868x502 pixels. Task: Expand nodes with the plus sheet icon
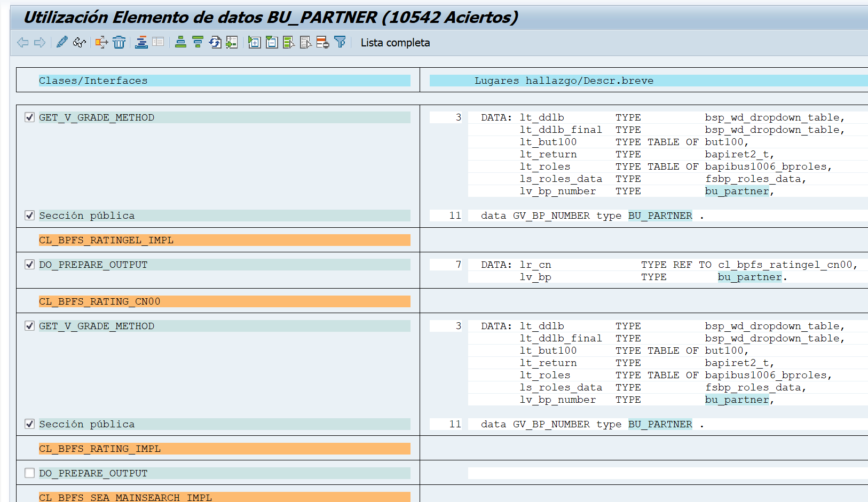tap(255, 43)
